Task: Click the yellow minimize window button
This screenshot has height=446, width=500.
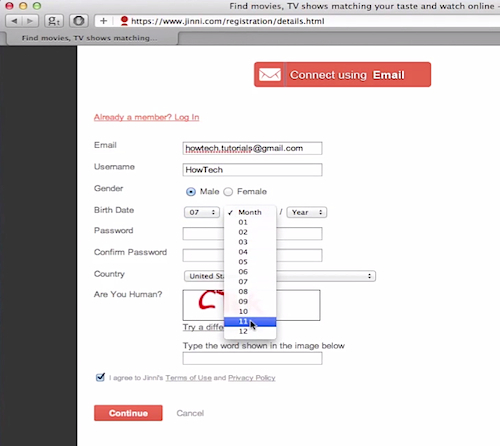Action: click(x=23, y=6)
